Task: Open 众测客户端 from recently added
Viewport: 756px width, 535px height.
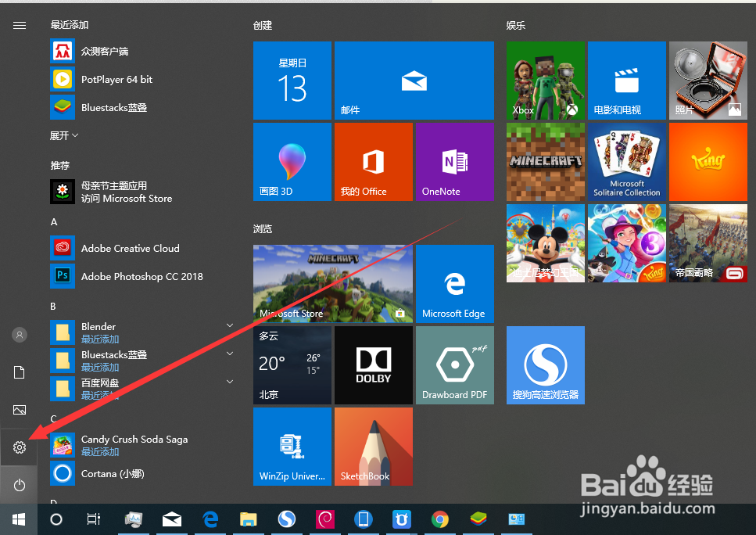Action: [142, 51]
